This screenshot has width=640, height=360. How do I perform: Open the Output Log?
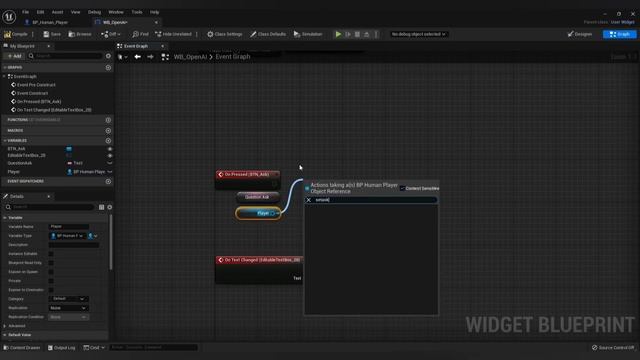click(x=62, y=348)
